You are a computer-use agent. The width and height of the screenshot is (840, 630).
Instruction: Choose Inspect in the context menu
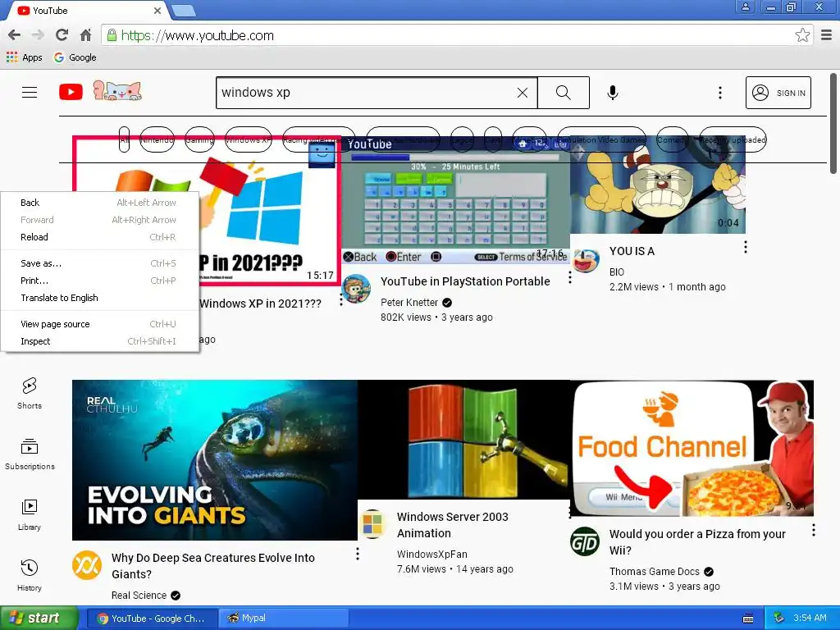[x=99, y=340]
